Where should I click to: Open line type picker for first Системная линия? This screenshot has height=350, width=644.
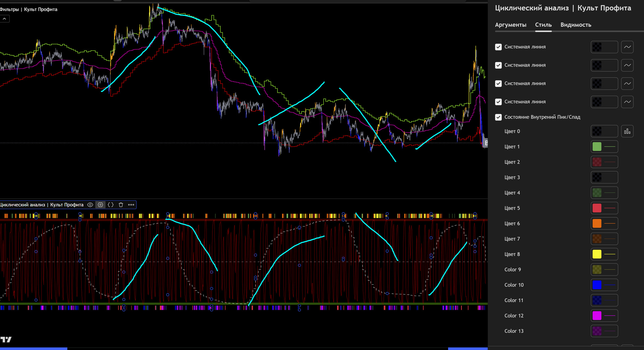(x=627, y=47)
